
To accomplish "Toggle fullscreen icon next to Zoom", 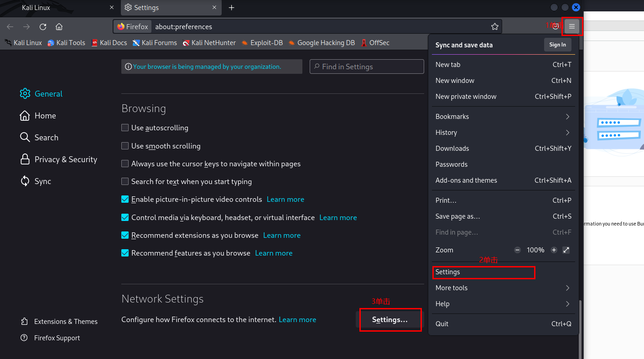I will pyautogui.click(x=566, y=250).
